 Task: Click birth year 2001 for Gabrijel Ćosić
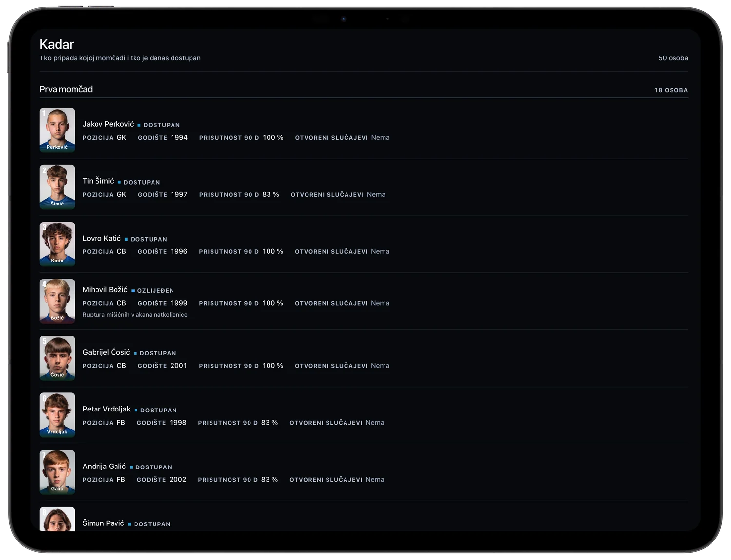coord(178,366)
